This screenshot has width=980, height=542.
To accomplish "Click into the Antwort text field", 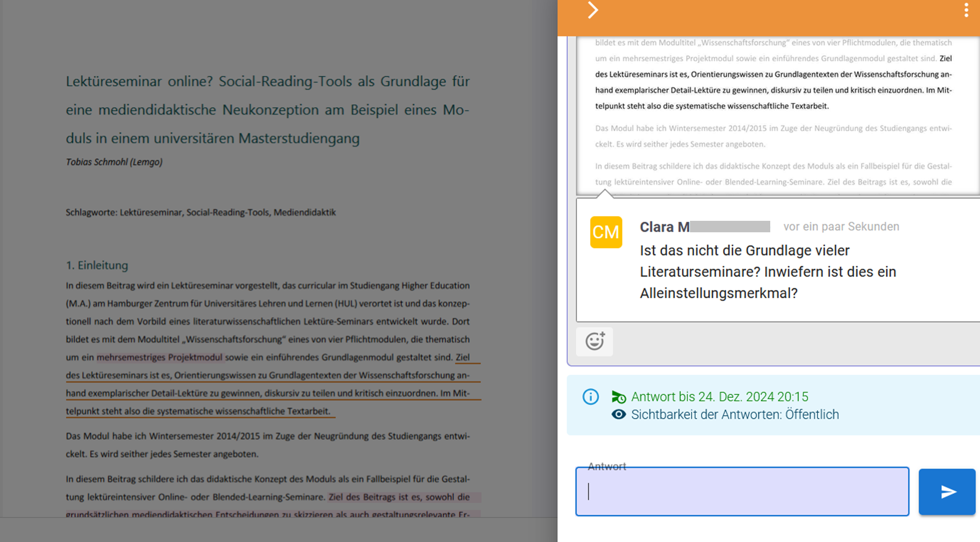I will 742,491.
